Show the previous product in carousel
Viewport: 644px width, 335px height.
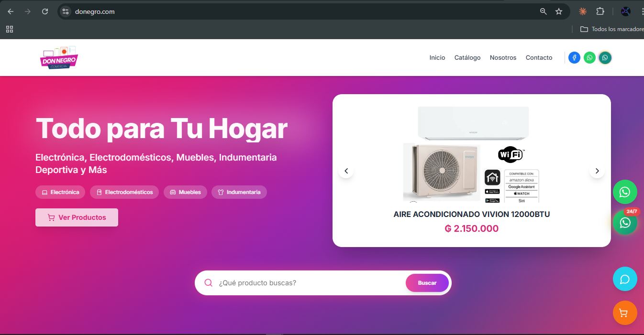point(346,171)
